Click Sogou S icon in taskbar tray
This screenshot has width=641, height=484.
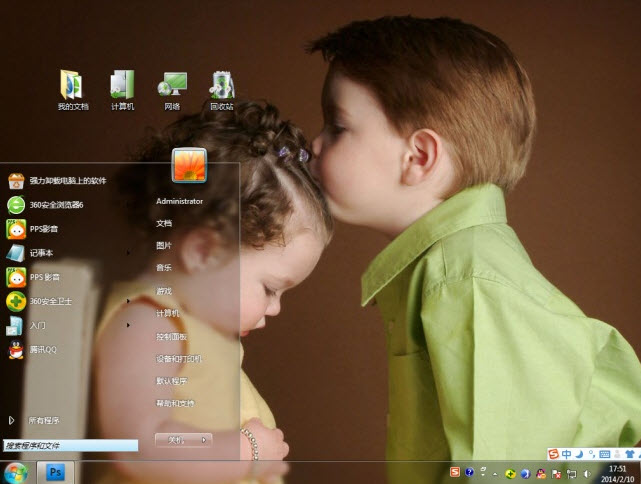pyautogui.click(x=455, y=472)
